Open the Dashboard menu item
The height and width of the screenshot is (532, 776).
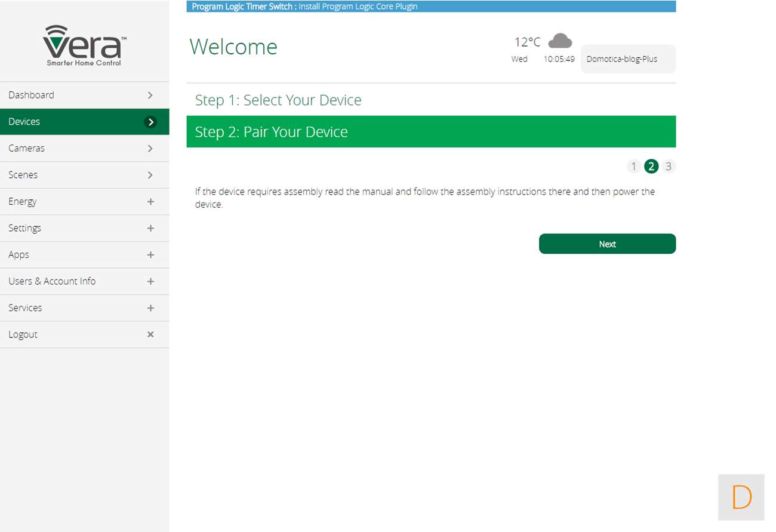31,95
